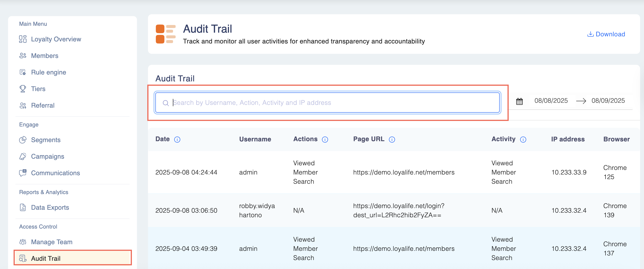644x269 pixels.
Task: Click the orange Audit Trail logo icon
Action: (165, 34)
